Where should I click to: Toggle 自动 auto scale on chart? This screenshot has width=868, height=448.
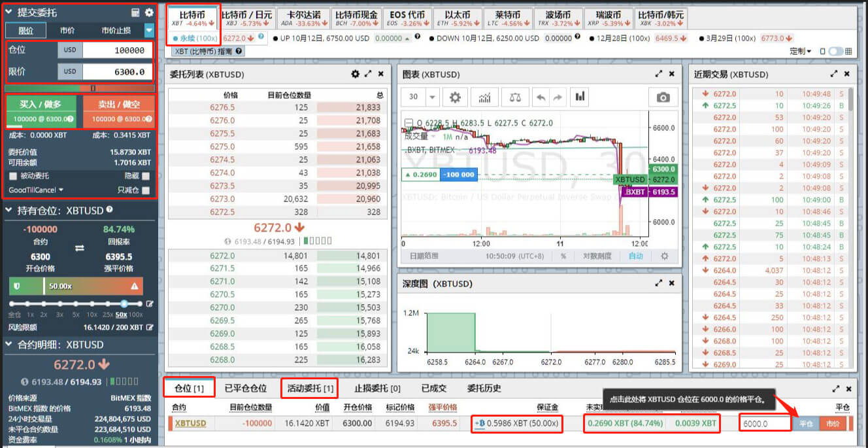click(636, 256)
